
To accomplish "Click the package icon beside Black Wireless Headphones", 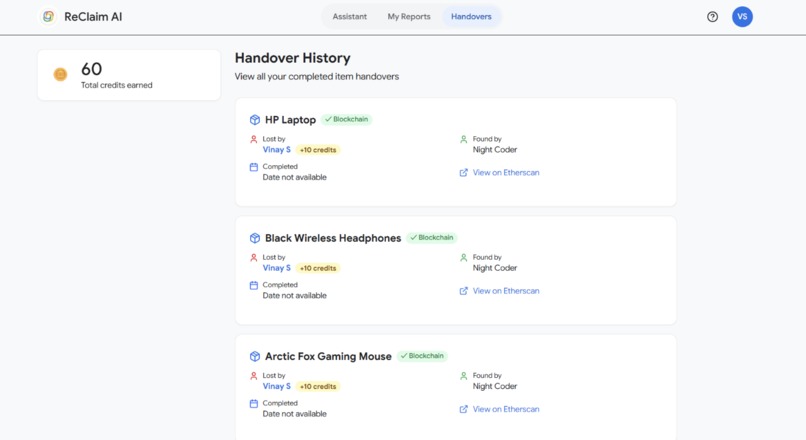I will click(x=254, y=238).
